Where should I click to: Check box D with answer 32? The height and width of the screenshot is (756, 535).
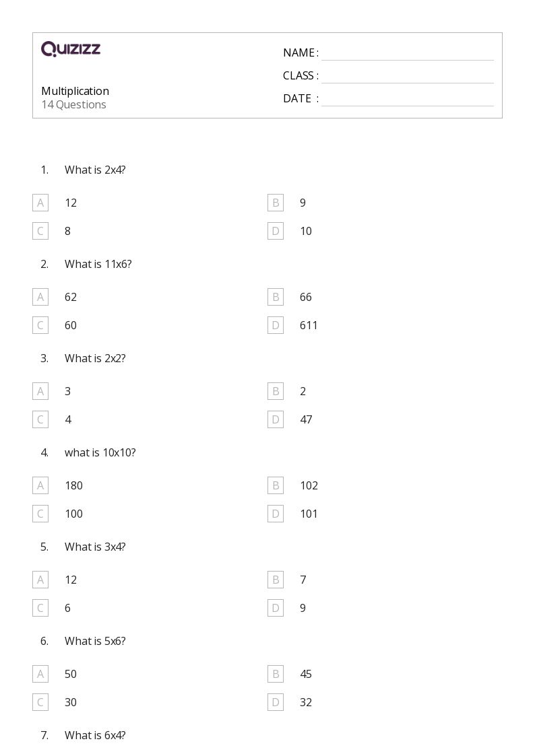pos(276,703)
